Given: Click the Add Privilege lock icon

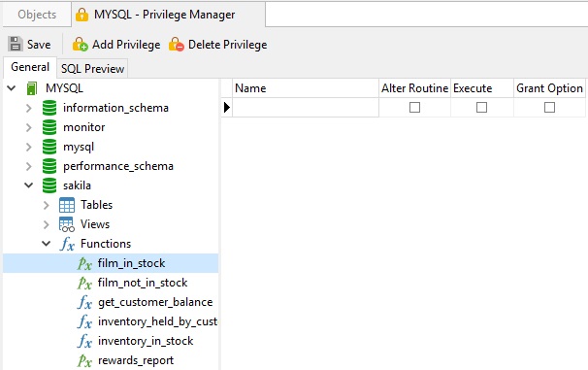Looking at the screenshot, I should [x=80, y=45].
